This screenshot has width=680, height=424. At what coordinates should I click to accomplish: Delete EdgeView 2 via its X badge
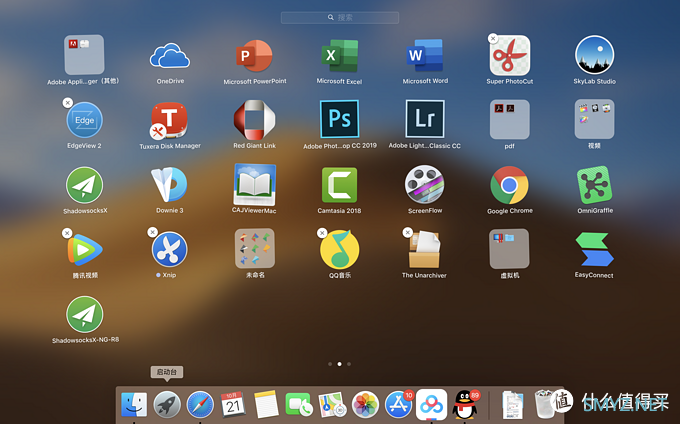pyautogui.click(x=67, y=103)
